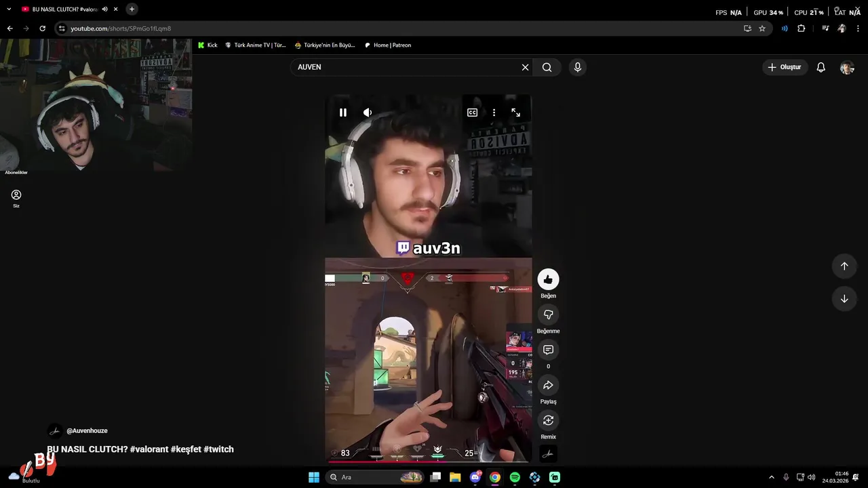Open the three-dot options on the Short player

[x=494, y=113]
